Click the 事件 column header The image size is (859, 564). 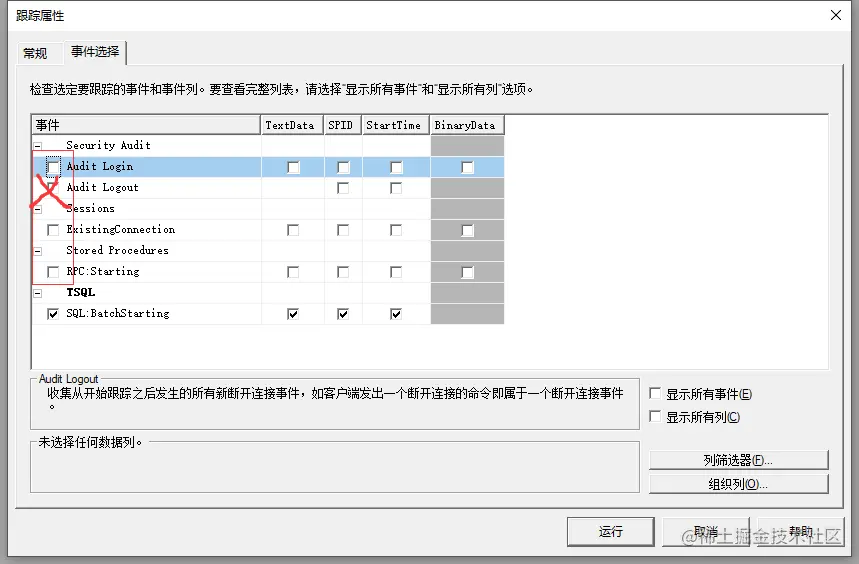146,125
